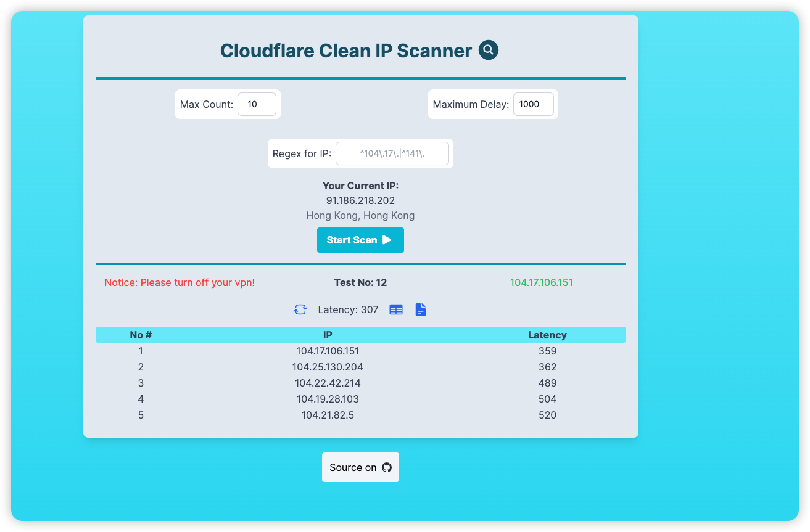This screenshot has height=532, width=810.
Task: Select table cell 104.17.106.151 in row 1
Action: click(x=328, y=351)
